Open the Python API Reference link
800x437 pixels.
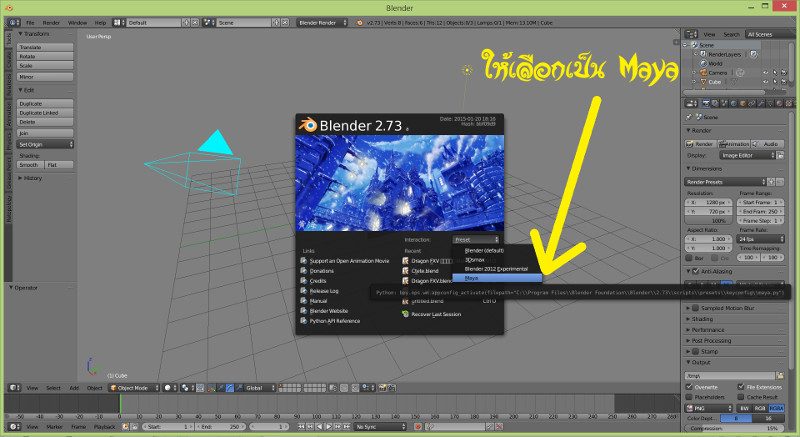pyautogui.click(x=335, y=321)
